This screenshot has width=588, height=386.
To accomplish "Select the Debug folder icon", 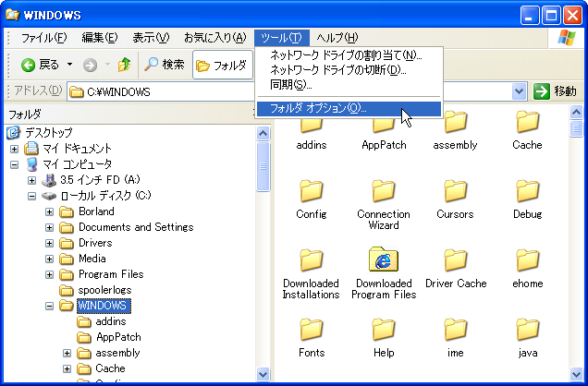I will 528,191.
